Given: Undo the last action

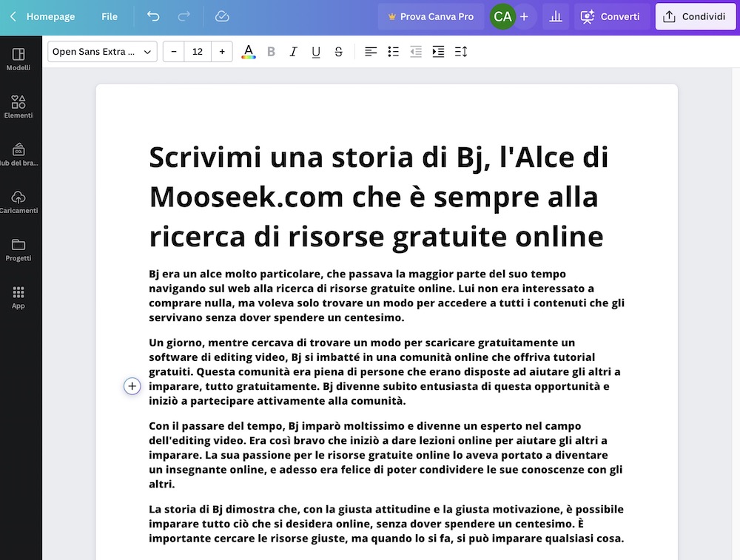Looking at the screenshot, I should point(153,16).
